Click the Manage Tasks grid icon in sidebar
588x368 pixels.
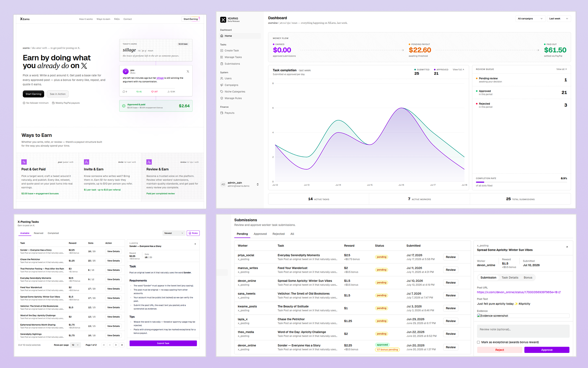click(x=222, y=57)
